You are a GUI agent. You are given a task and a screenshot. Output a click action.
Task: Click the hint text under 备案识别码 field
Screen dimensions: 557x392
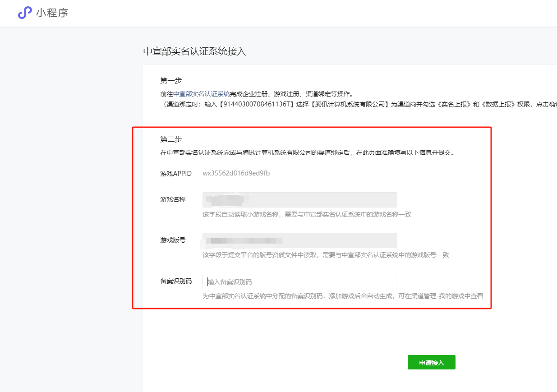343,296
